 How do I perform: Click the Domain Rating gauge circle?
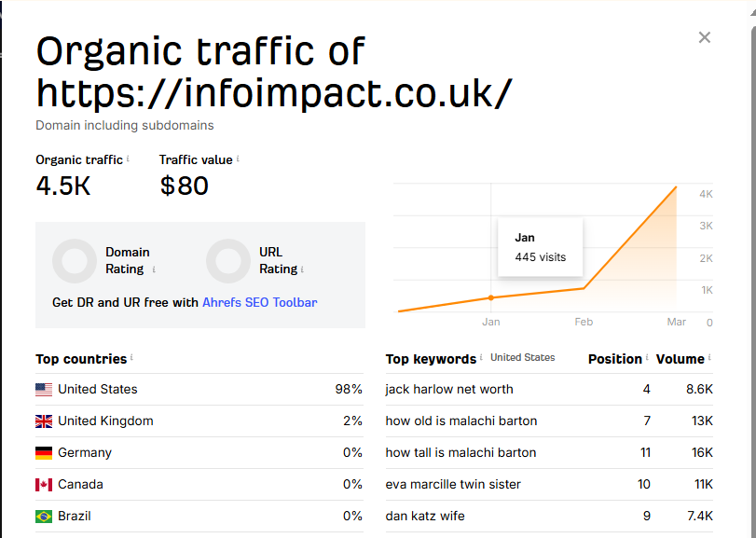point(75,261)
